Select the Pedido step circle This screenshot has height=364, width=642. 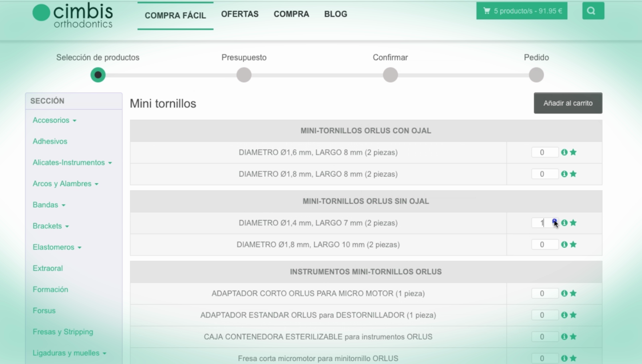[536, 75]
